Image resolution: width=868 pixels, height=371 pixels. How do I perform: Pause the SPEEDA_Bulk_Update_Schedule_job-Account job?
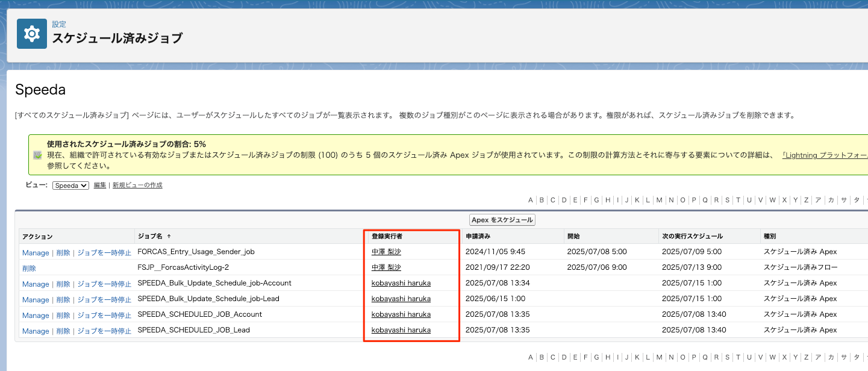[x=104, y=284]
